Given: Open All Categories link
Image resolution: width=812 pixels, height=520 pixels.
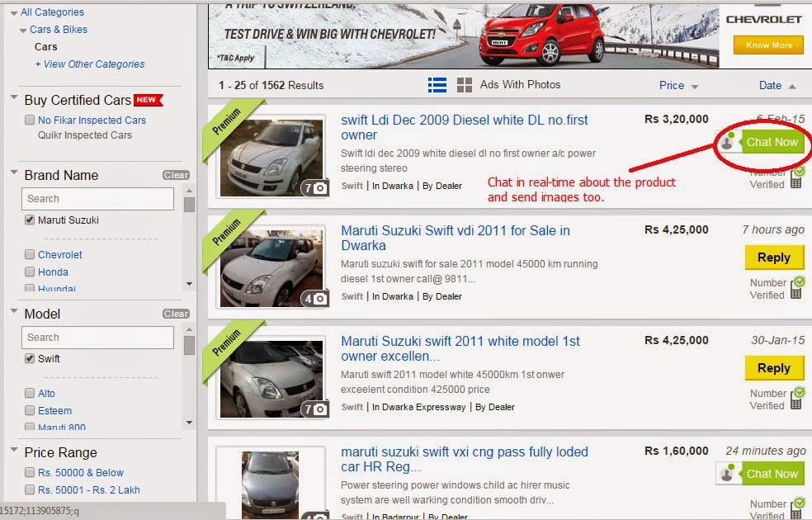Looking at the screenshot, I should click(x=52, y=12).
